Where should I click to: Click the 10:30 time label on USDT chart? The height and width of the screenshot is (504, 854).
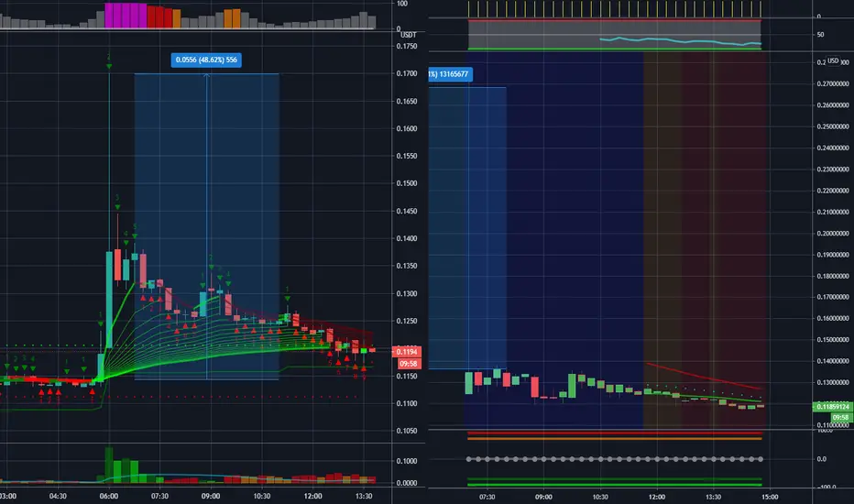[x=262, y=497]
